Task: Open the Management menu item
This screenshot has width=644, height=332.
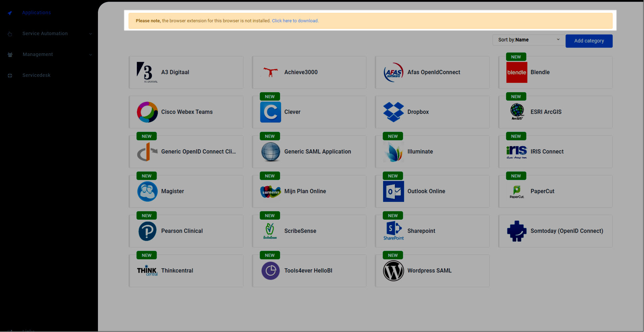Action: pos(38,54)
